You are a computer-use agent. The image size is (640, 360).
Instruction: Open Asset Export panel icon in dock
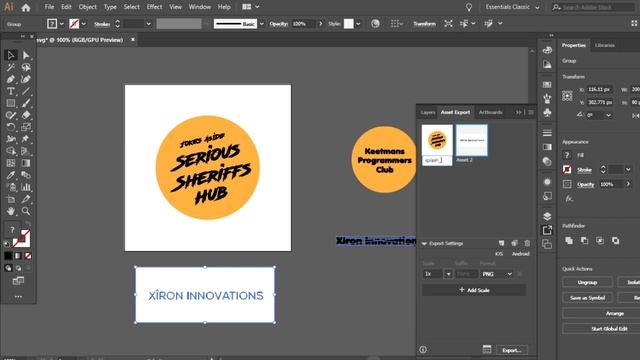coord(547,230)
